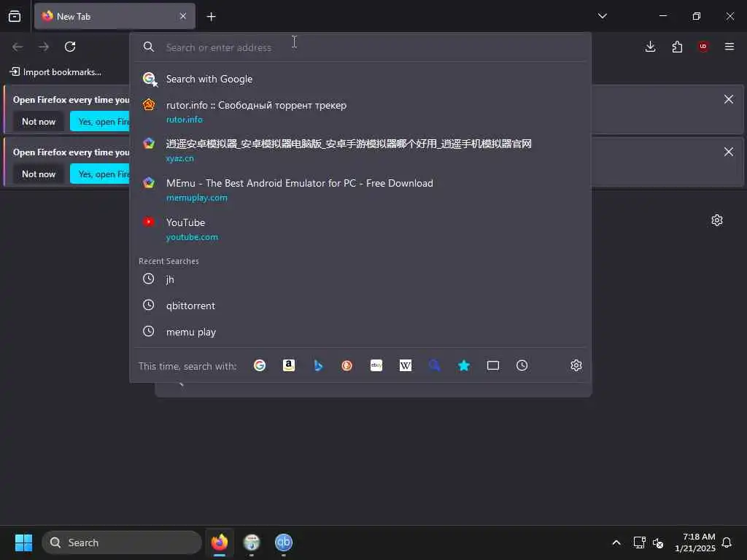Open YouTube suggestion

[360, 229]
